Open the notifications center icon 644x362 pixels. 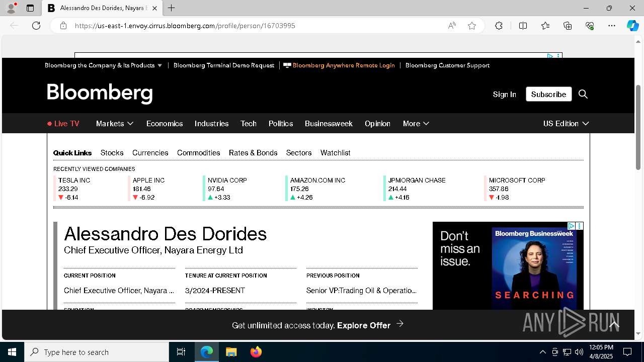coord(627,352)
